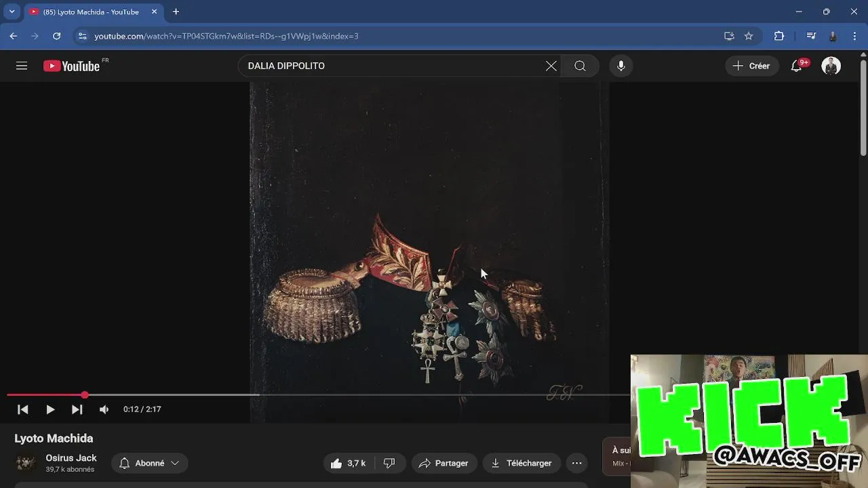This screenshot has height=488, width=868.
Task: Open notifications bell in header
Action: tap(797, 66)
